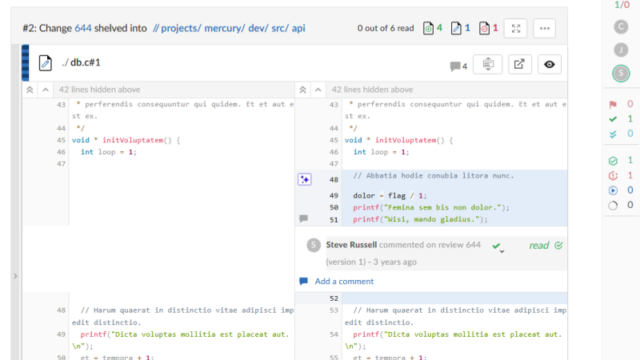Image resolution: width=640 pixels, height=360 pixels.
Task: Click printf "Femina sem bis non dolor." line
Action: click(431, 207)
